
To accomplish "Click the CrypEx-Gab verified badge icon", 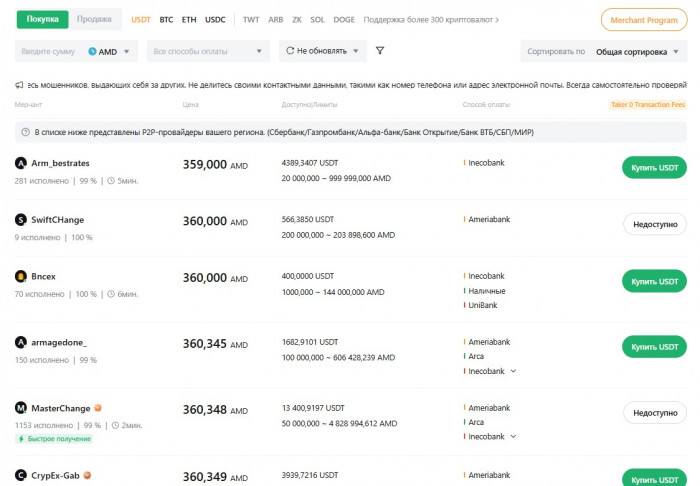I will click(x=88, y=475).
